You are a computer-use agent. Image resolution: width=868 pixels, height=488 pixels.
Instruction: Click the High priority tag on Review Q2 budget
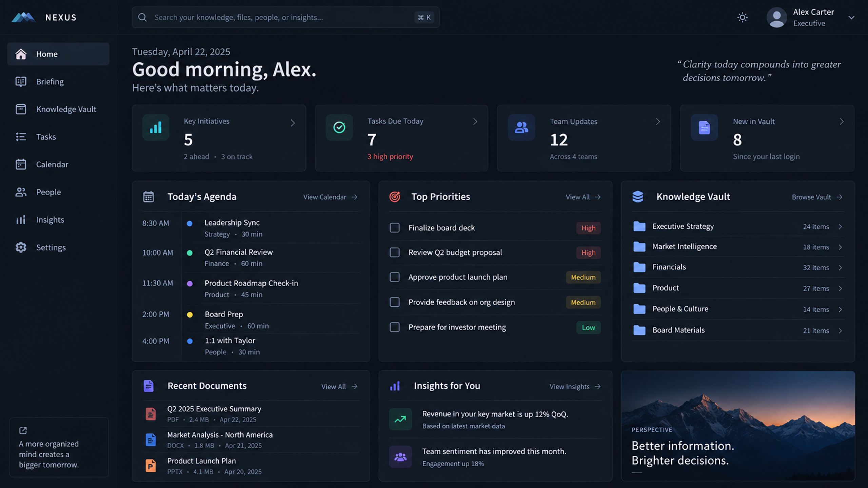pos(588,252)
